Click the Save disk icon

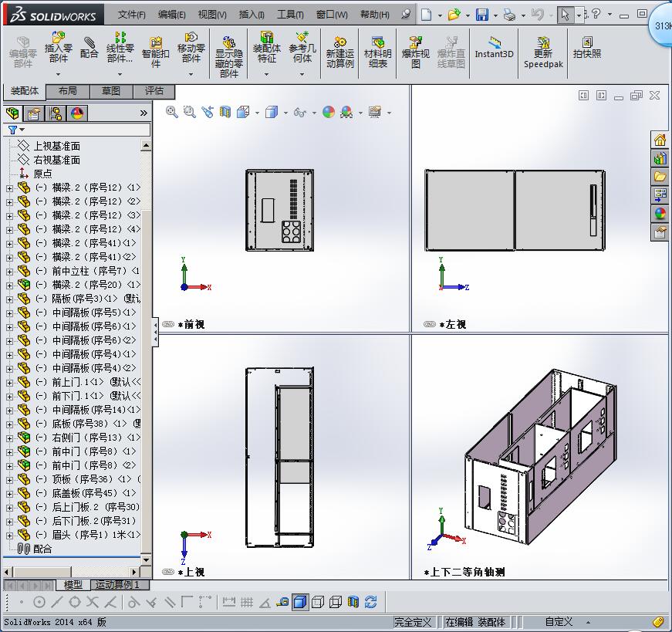coord(482,15)
